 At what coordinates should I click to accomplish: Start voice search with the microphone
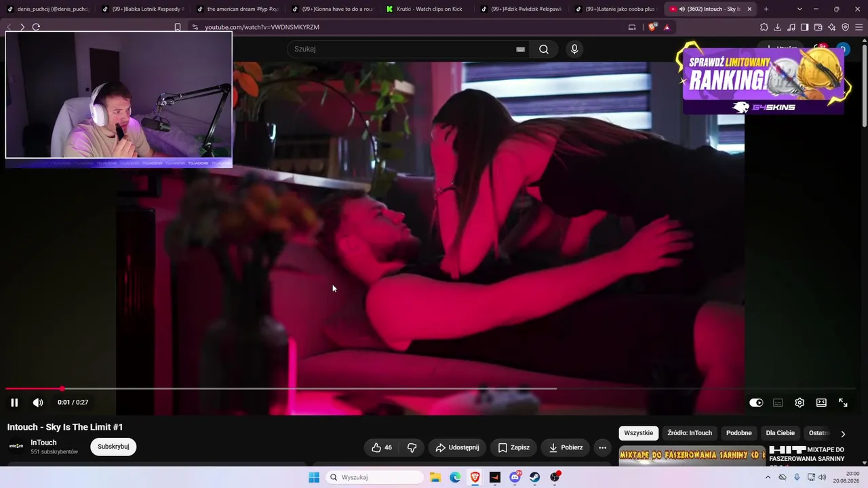pyautogui.click(x=574, y=49)
